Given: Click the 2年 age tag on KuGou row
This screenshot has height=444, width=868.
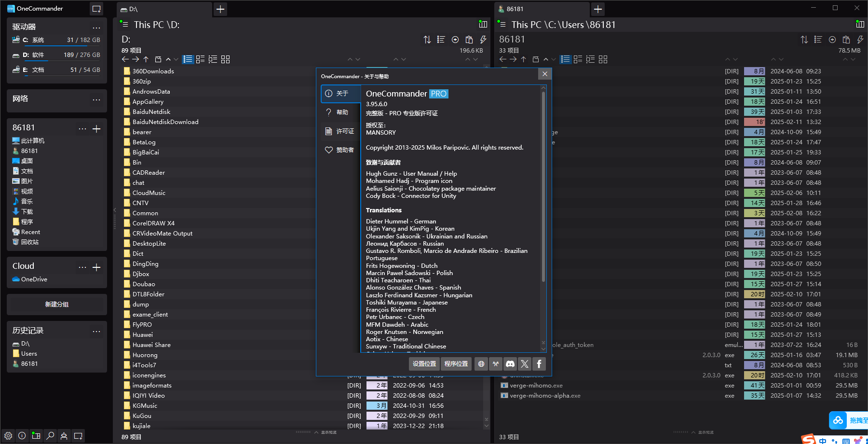Looking at the screenshot, I should point(377,416).
